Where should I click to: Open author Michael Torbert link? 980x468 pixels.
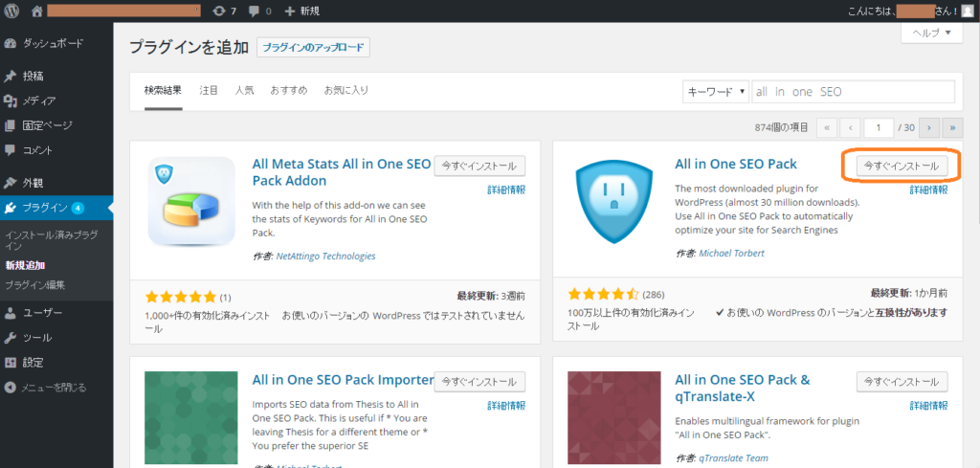(x=731, y=253)
